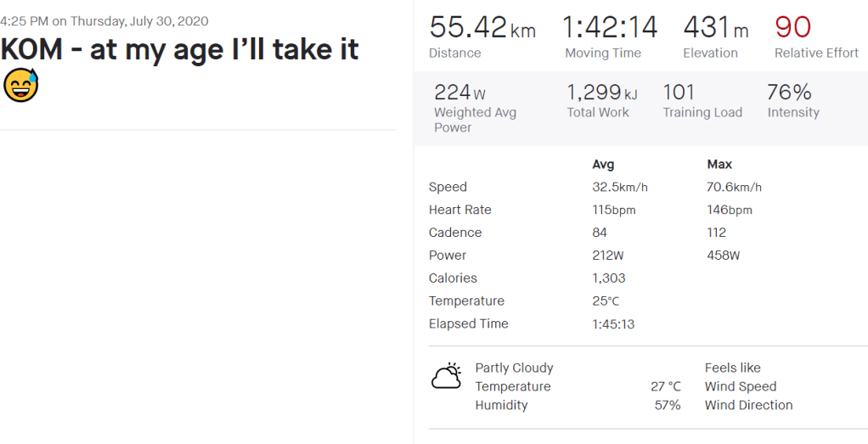Click the 76% Intensity value
Image resolution: width=868 pixels, height=444 pixels.
click(789, 92)
